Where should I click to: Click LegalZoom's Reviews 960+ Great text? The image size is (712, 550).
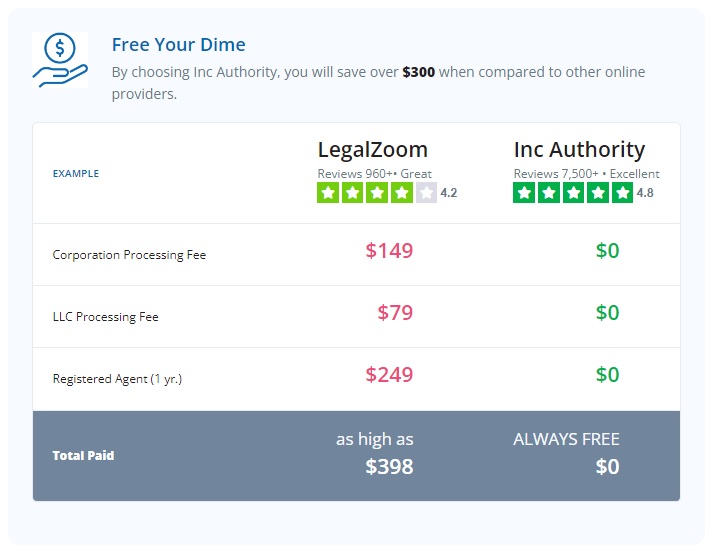[375, 173]
